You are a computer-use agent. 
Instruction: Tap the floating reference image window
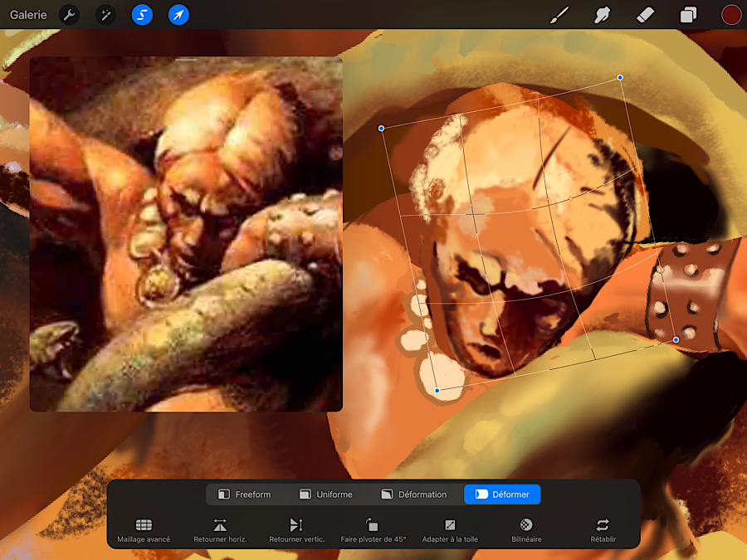[186, 234]
